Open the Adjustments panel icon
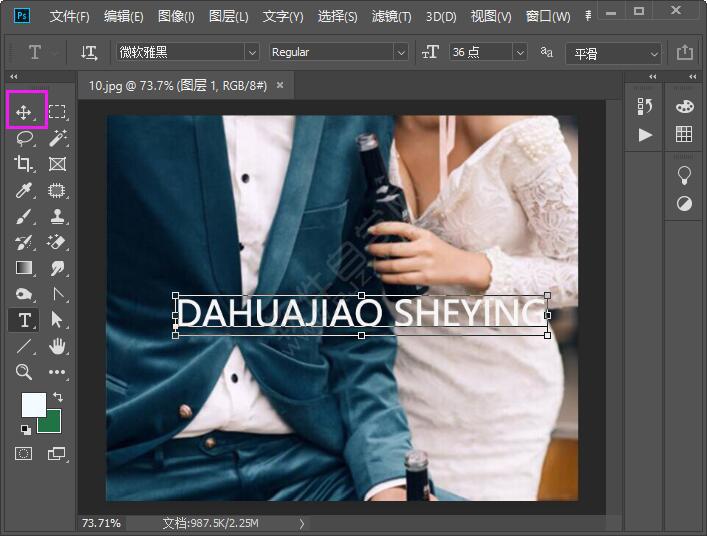 click(x=684, y=204)
